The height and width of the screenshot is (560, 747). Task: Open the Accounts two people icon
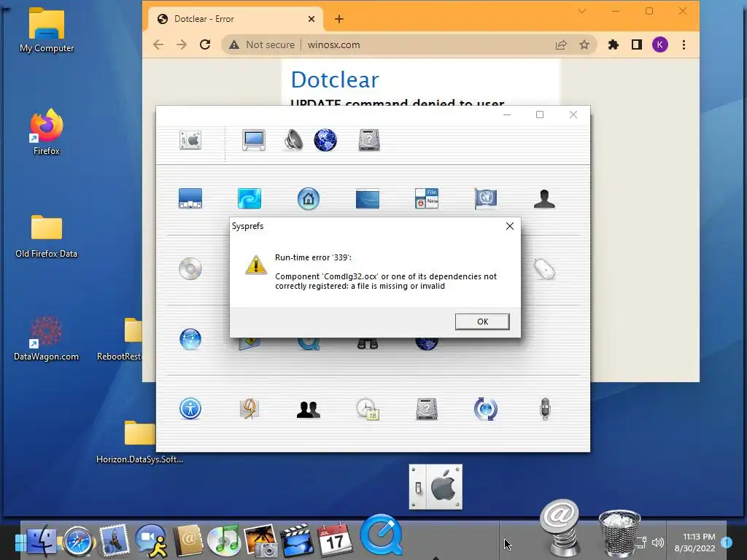pyautogui.click(x=309, y=409)
